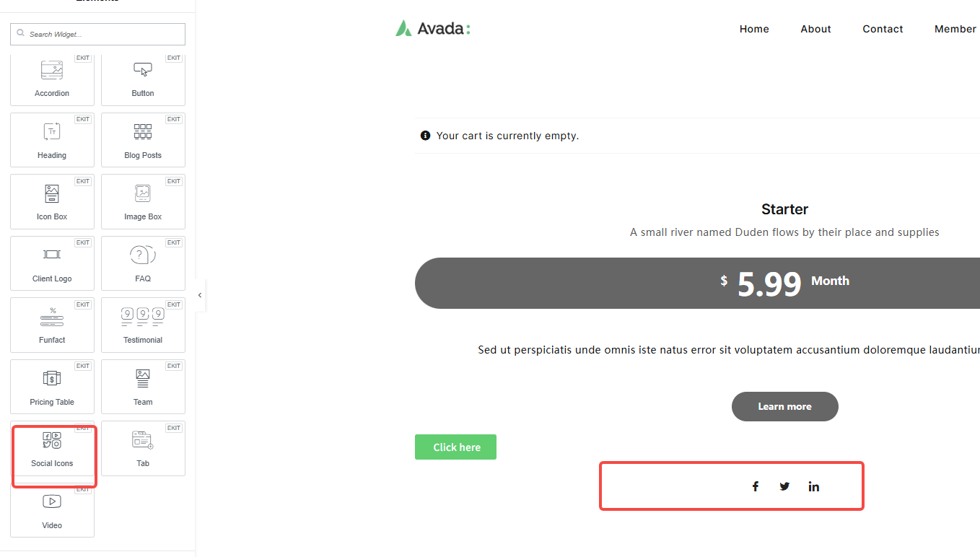The height and width of the screenshot is (557, 980).
Task: Click the Facebook icon in the preview
Action: [756, 486]
